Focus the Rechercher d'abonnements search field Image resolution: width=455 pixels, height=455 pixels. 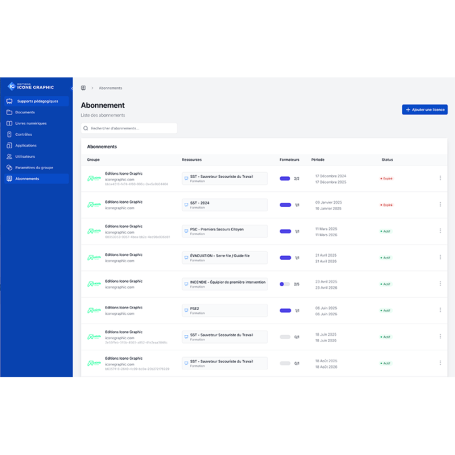pyautogui.click(x=129, y=128)
